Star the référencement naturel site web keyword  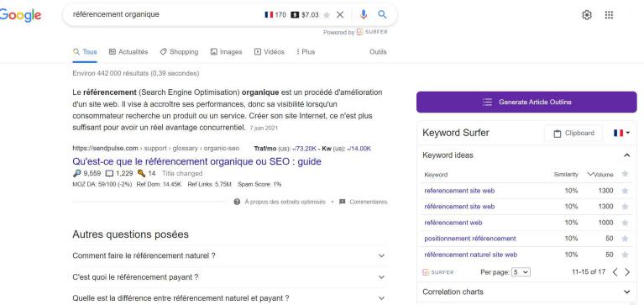point(625,255)
